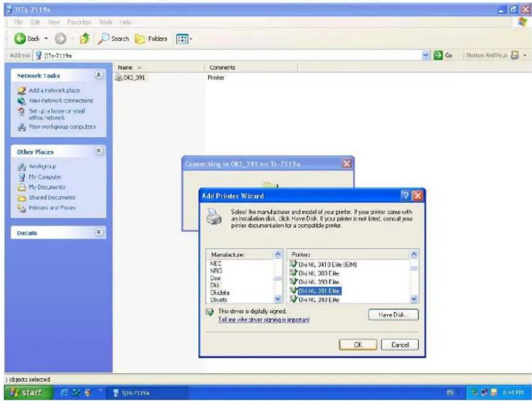
Task: Open Workgroup in Other Places
Action: [x=42, y=166]
